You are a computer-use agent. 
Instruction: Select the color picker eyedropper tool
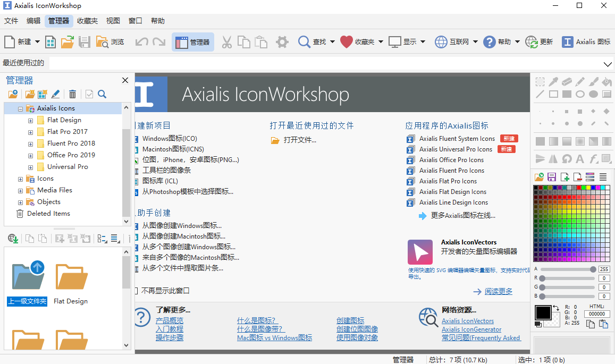pos(553,82)
